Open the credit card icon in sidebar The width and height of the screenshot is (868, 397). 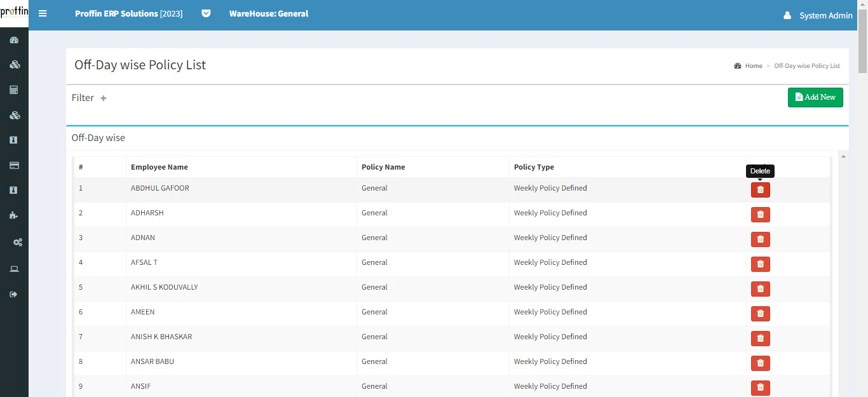[14, 165]
